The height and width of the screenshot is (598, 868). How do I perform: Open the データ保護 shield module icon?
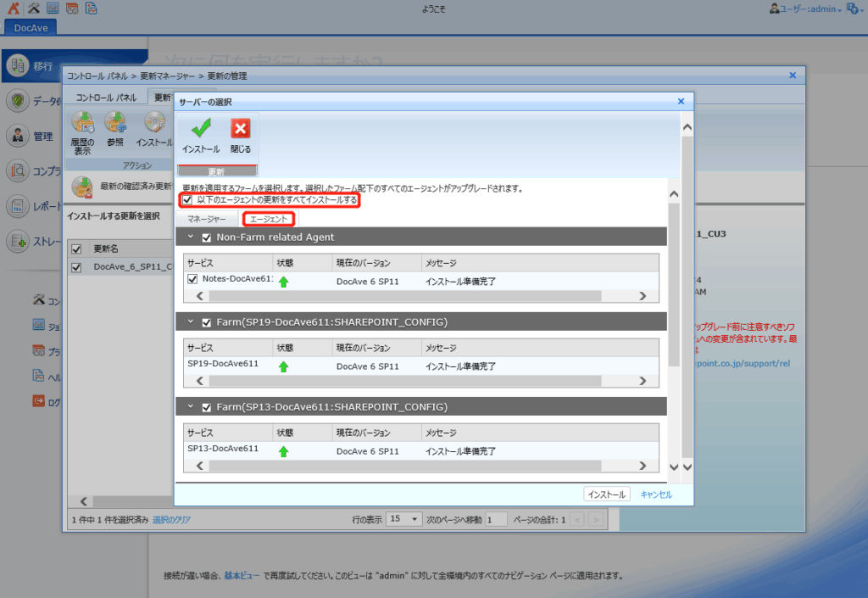click(18, 101)
